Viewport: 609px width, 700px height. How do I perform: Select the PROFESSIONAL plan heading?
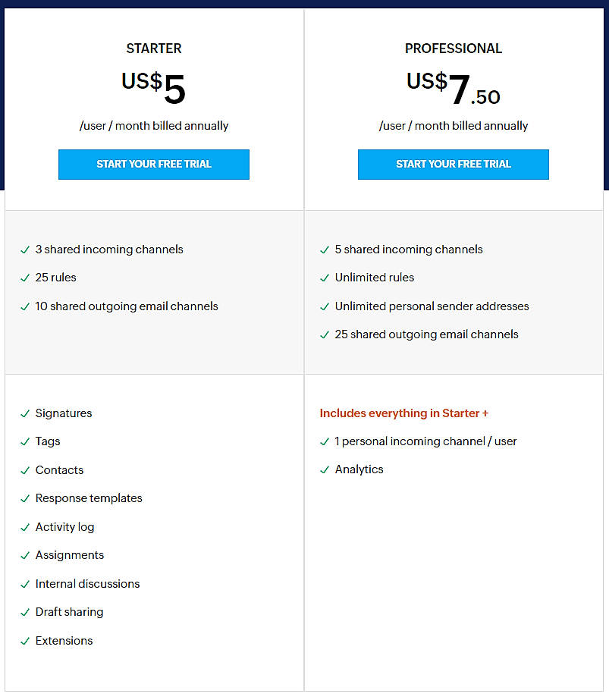(453, 48)
